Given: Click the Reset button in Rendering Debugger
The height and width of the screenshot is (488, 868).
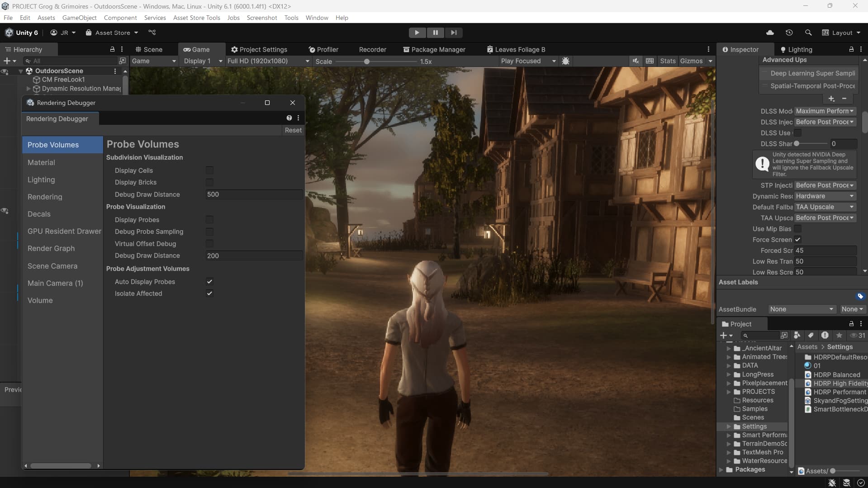Looking at the screenshot, I should [293, 130].
